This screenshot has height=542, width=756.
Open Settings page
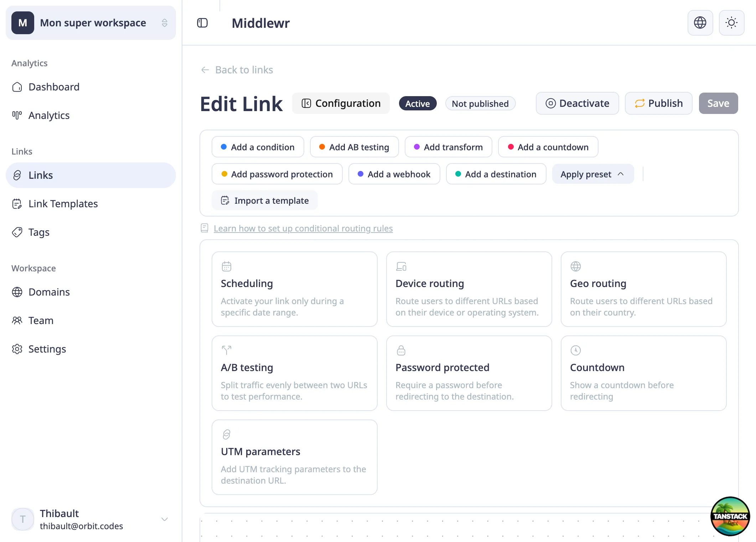90,349
